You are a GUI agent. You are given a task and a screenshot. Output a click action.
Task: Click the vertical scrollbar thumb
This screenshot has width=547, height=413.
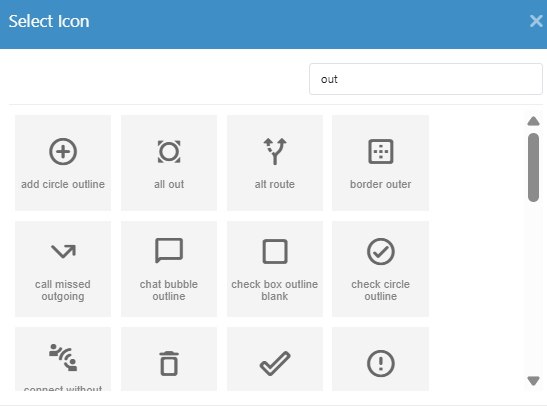[533, 167]
